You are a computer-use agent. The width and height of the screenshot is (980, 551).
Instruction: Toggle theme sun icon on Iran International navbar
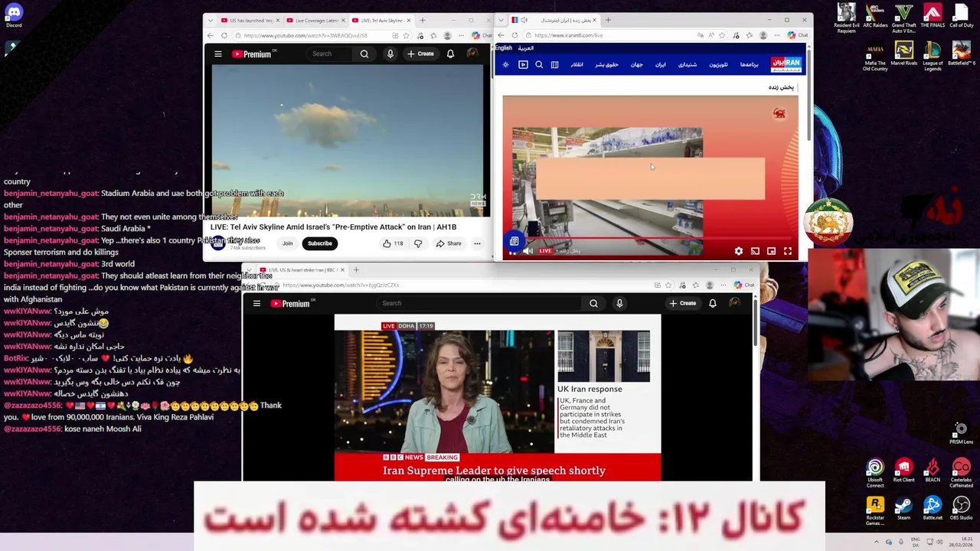point(505,65)
